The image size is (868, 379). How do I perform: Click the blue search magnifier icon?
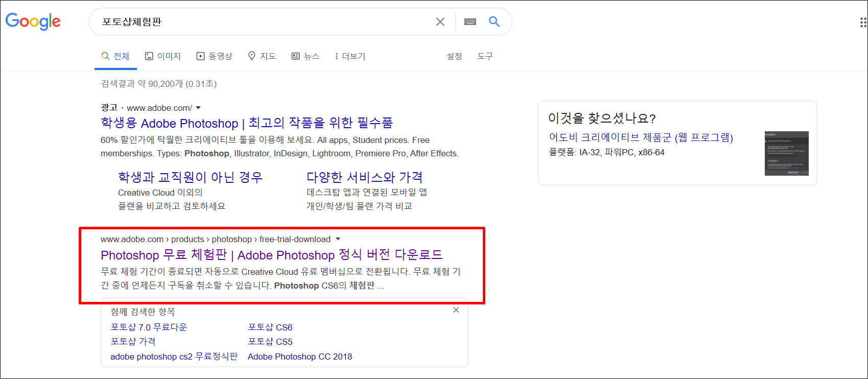pos(494,21)
